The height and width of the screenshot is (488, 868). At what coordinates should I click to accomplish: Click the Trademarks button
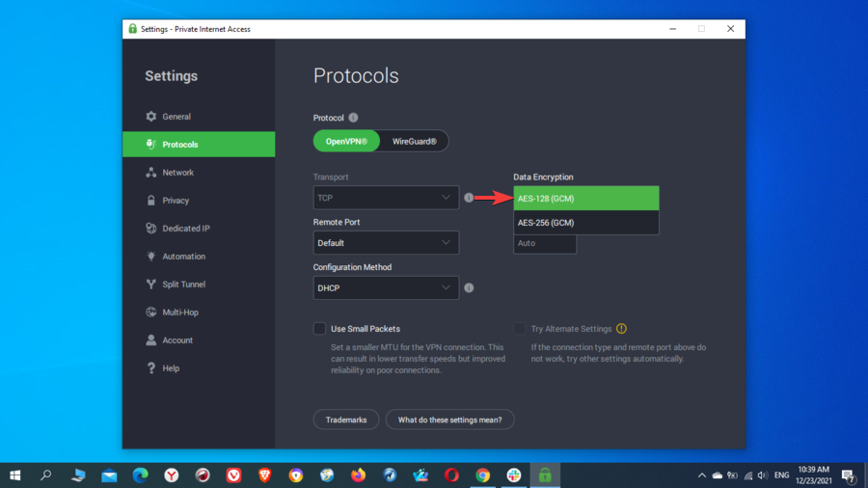(x=346, y=420)
